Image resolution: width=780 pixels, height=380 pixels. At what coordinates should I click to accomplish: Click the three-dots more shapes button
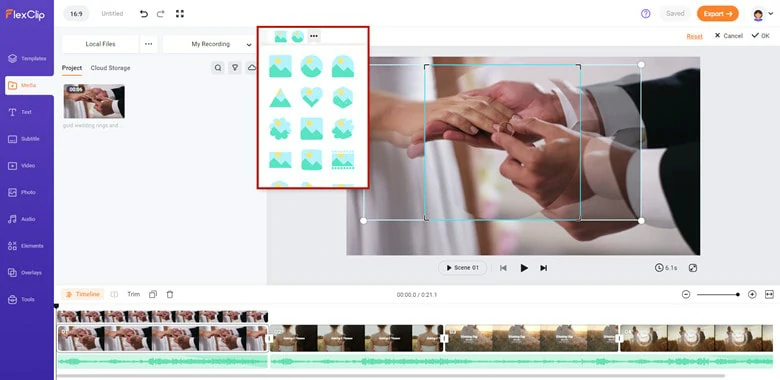pyautogui.click(x=314, y=36)
